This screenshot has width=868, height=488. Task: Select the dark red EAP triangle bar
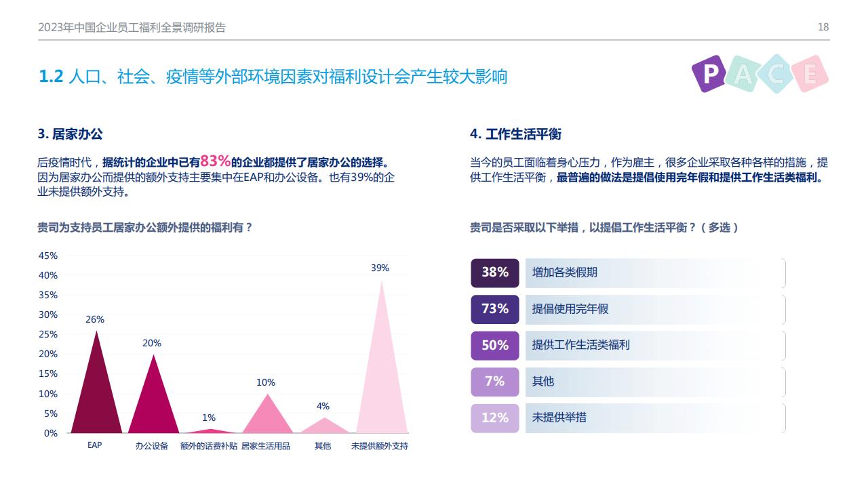click(96, 393)
